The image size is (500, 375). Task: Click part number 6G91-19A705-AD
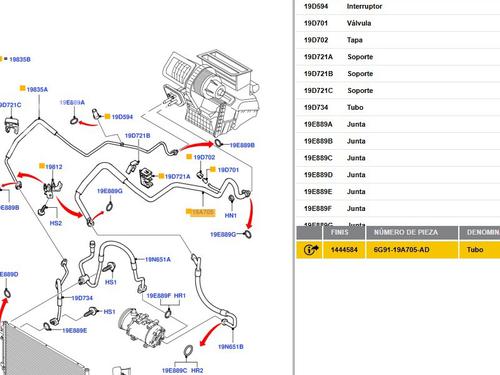click(x=401, y=250)
